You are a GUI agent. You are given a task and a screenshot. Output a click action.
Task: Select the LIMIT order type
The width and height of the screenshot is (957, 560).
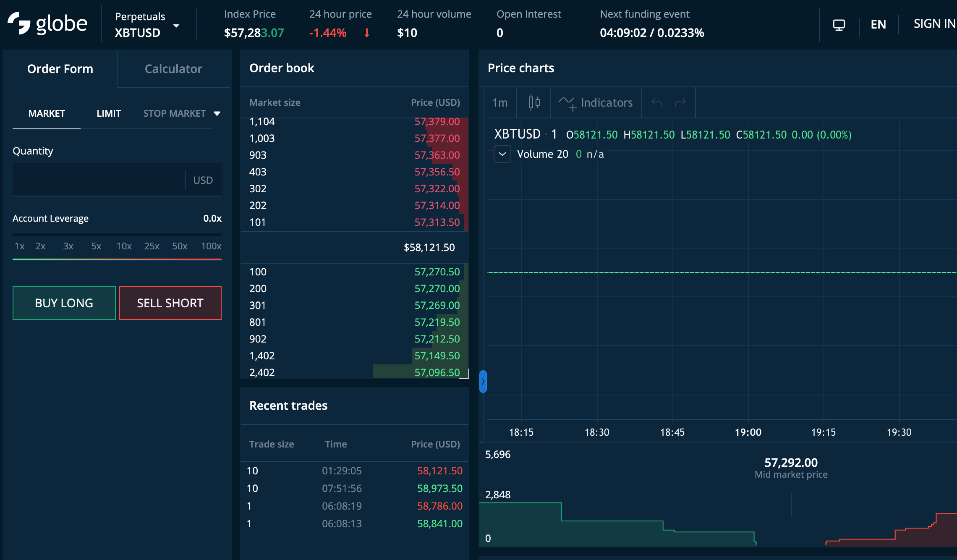pyautogui.click(x=109, y=113)
